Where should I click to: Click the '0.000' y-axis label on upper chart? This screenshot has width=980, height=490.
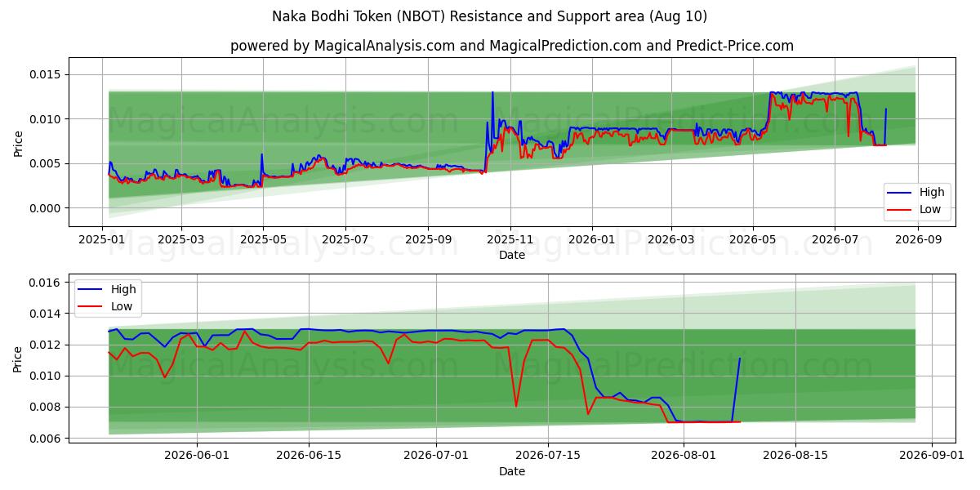[x=46, y=208]
